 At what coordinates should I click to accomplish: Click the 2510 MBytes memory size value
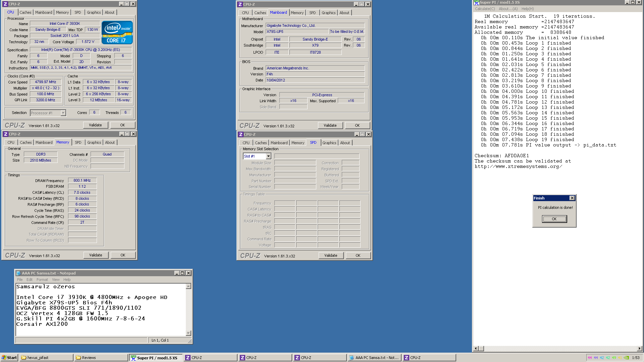coord(41,160)
